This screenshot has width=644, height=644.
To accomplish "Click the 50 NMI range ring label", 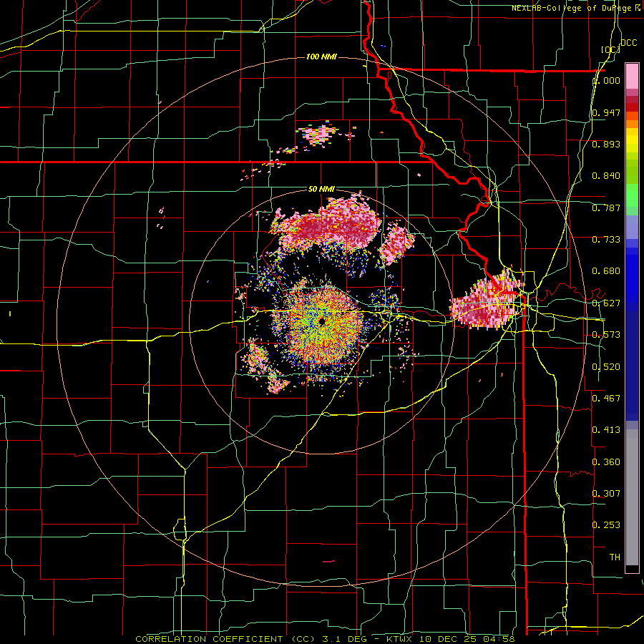I will [321, 190].
